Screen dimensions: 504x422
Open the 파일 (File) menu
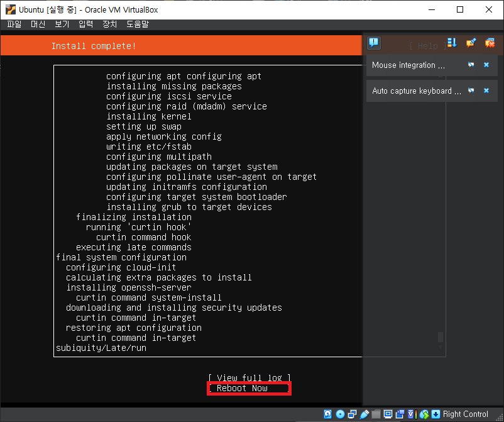tap(14, 24)
